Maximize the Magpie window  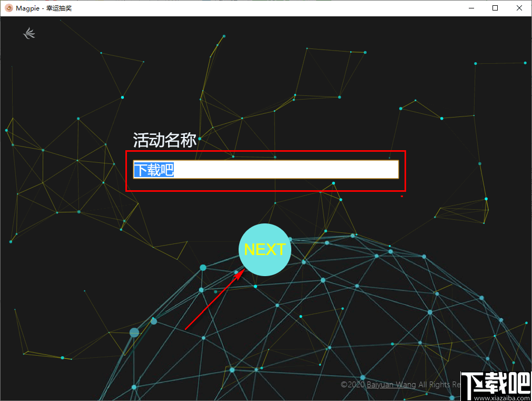tap(495, 8)
